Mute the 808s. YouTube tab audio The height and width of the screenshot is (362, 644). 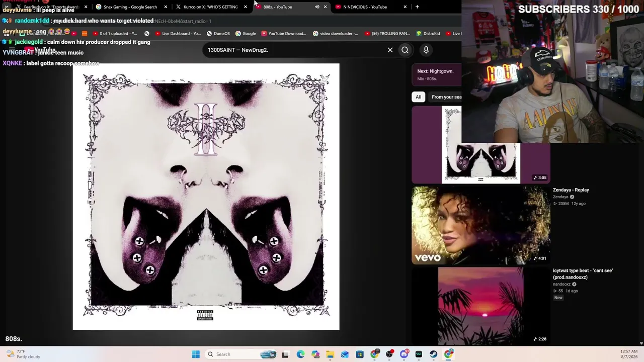tap(317, 7)
